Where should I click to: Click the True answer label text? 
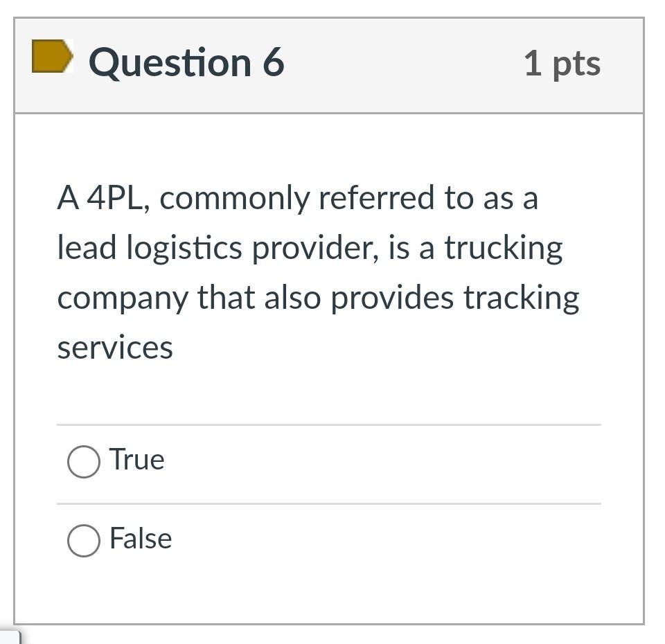click(136, 459)
